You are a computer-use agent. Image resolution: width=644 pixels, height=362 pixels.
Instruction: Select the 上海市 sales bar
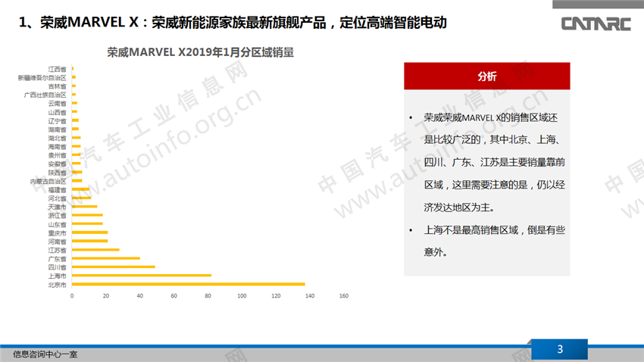click(x=142, y=276)
